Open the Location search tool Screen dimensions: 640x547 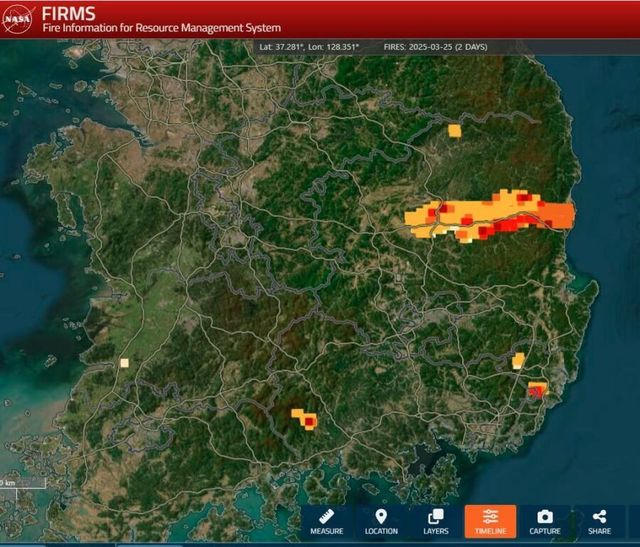click(381, 521)
